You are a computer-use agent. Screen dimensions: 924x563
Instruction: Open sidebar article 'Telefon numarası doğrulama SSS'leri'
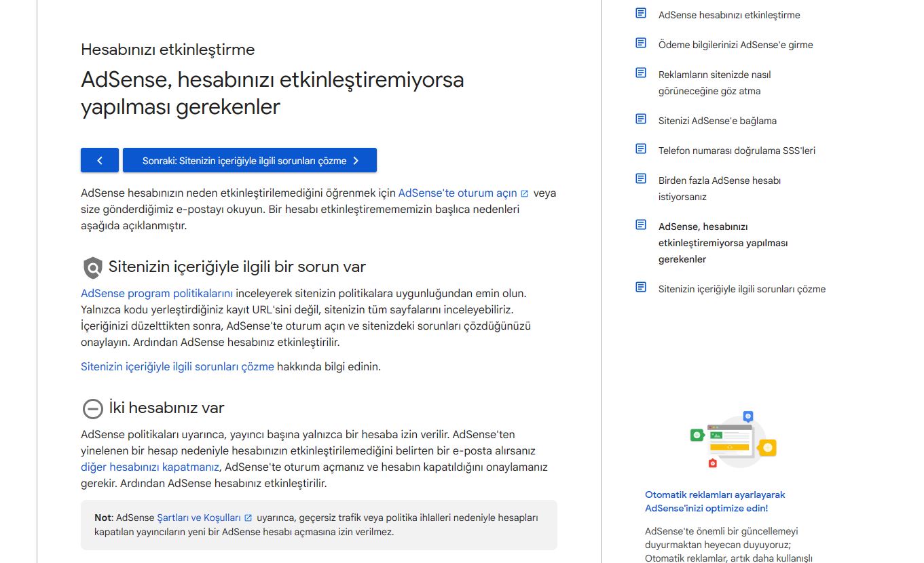[x=737, y=151]
